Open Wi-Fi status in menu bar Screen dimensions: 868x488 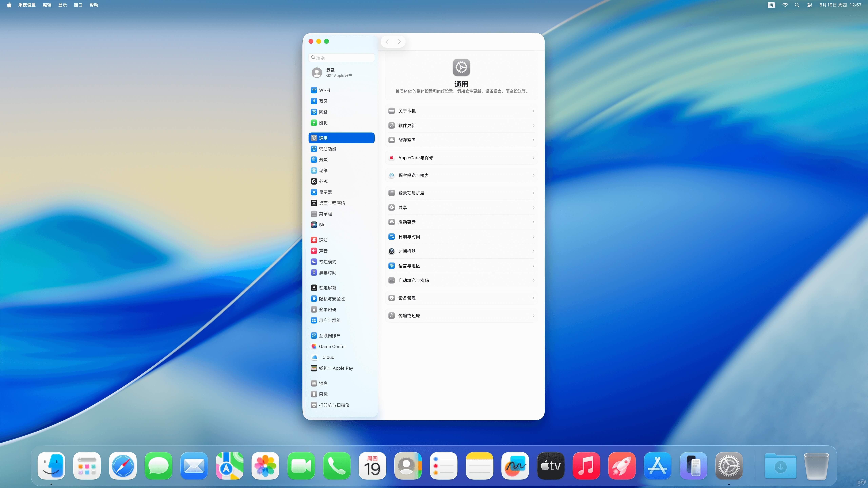[x=785, y=5]
